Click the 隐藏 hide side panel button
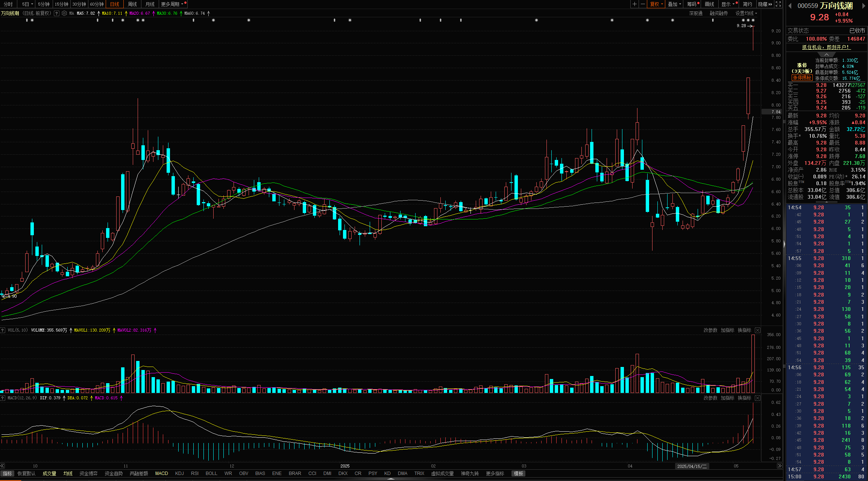 point(765,4)
